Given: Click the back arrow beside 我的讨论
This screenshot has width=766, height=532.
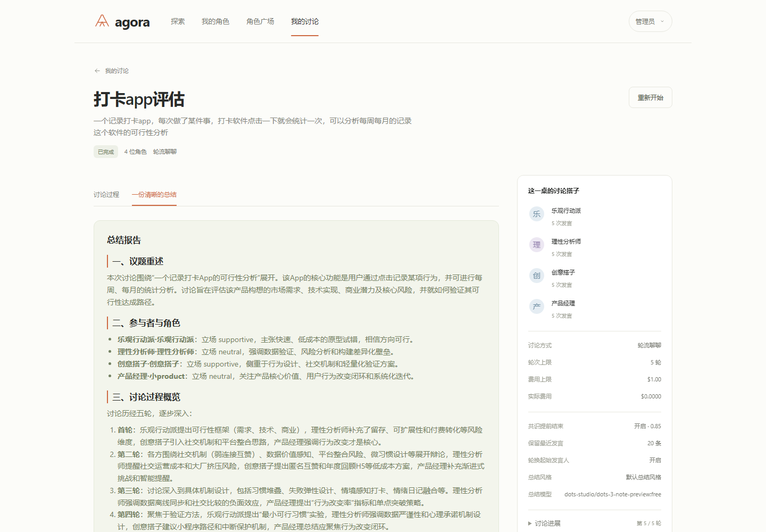Looking at the screenshot, I should pos(97,71).
